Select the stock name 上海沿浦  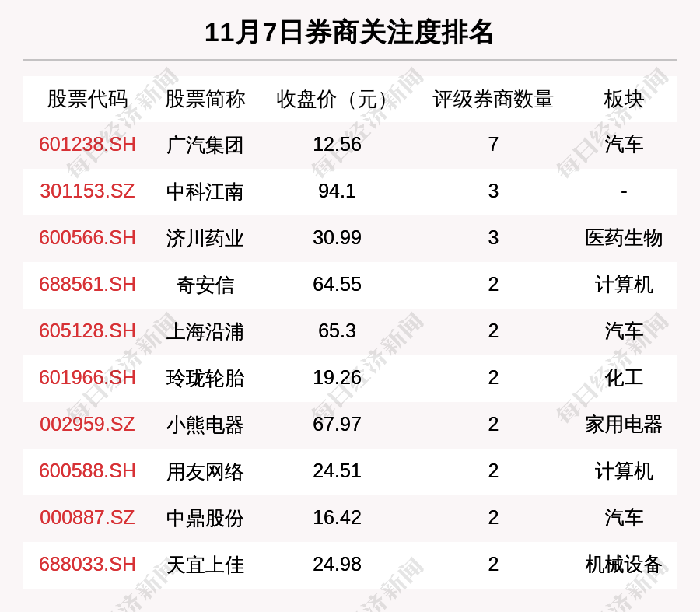[205, 331]
